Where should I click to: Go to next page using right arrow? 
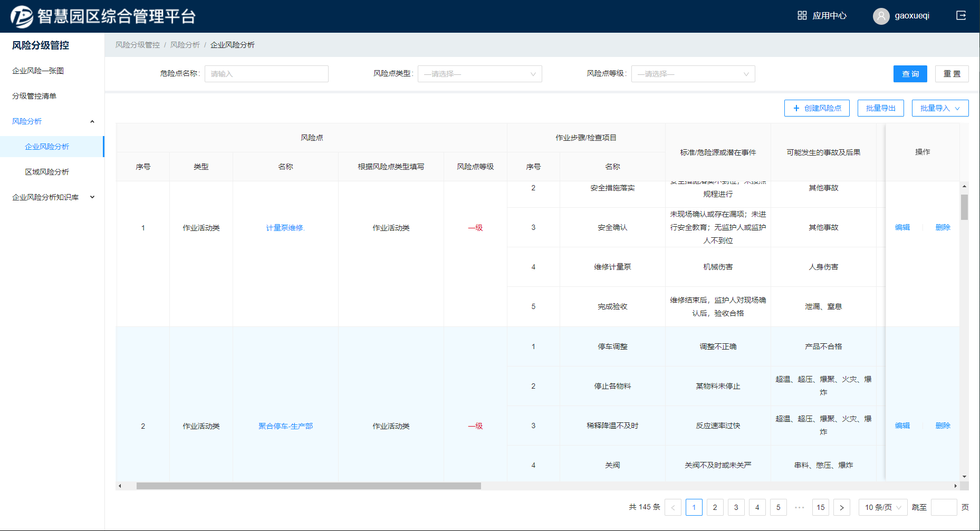click(x=842, y=507)
